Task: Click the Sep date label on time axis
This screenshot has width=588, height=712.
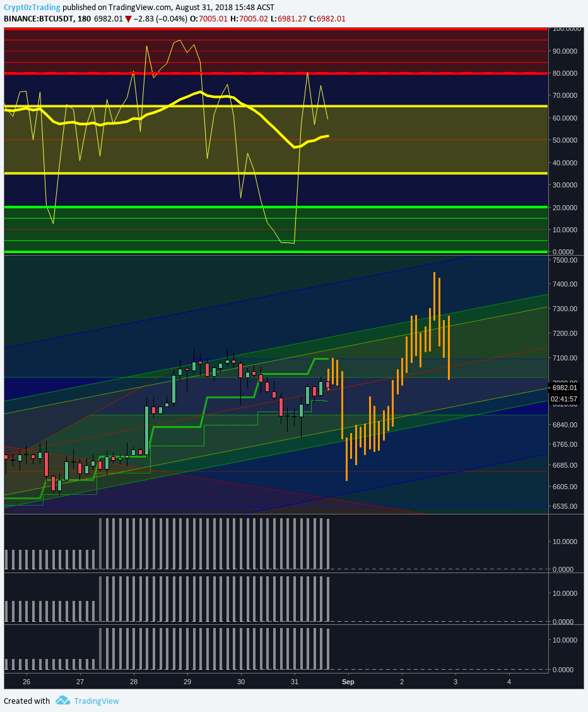Action: [x=348, y=682]
